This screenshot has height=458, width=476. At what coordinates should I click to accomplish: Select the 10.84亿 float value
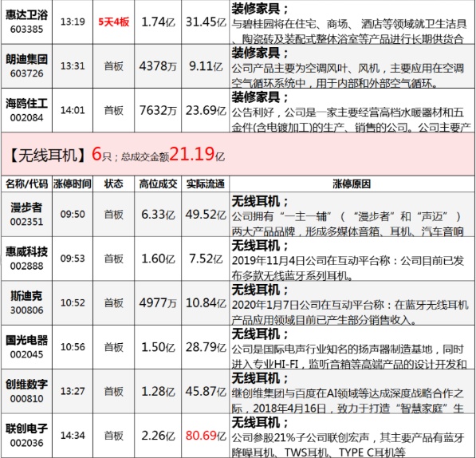pyautogui.click(x=206, y=302)
